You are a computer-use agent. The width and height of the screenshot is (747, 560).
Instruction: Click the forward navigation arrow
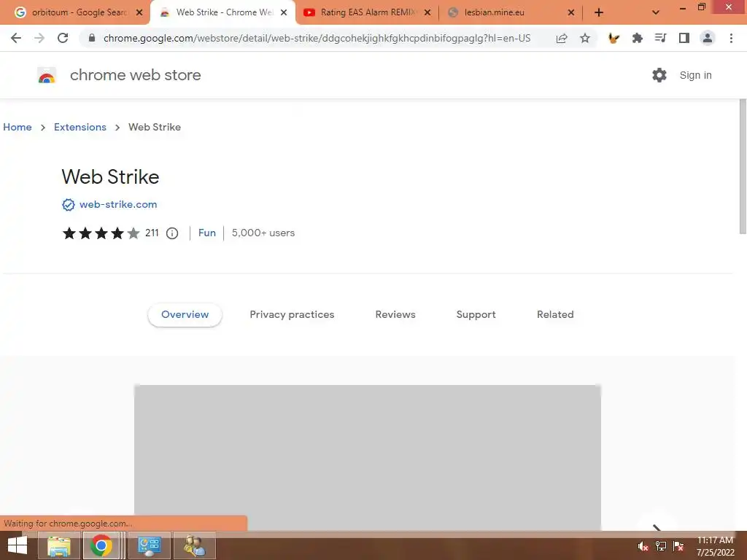(39, 38)
